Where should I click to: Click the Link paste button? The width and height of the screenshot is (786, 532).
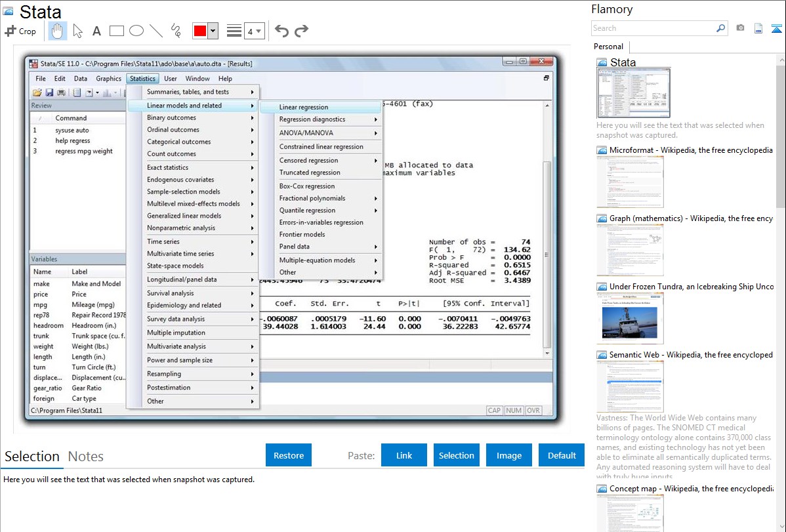point(404,455)
